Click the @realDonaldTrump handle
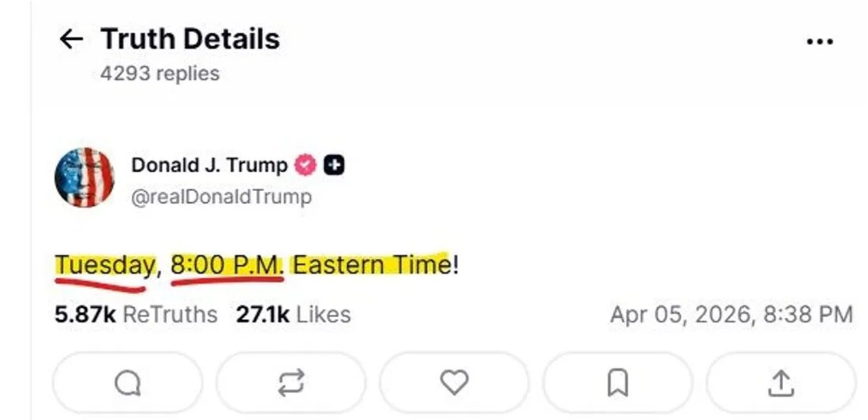 (x=221, y=196)
